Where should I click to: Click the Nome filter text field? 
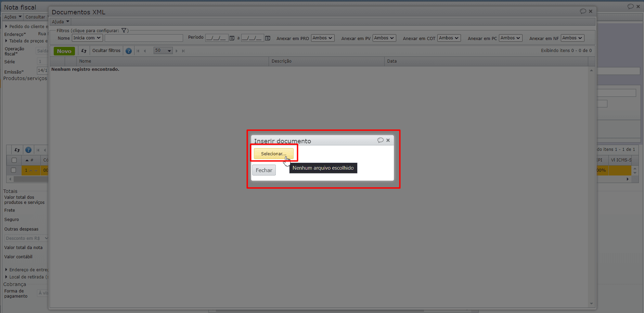click(x=144, y=38)
